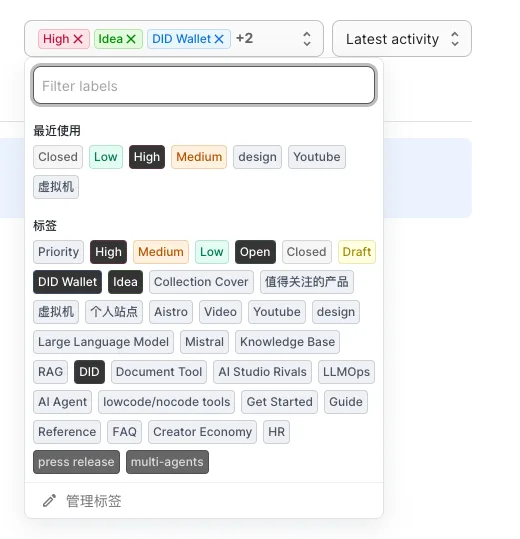This screenshot has width=520, height=539.
Task: Choose the Medium label under 最近使用
Action: pos(199,157)
